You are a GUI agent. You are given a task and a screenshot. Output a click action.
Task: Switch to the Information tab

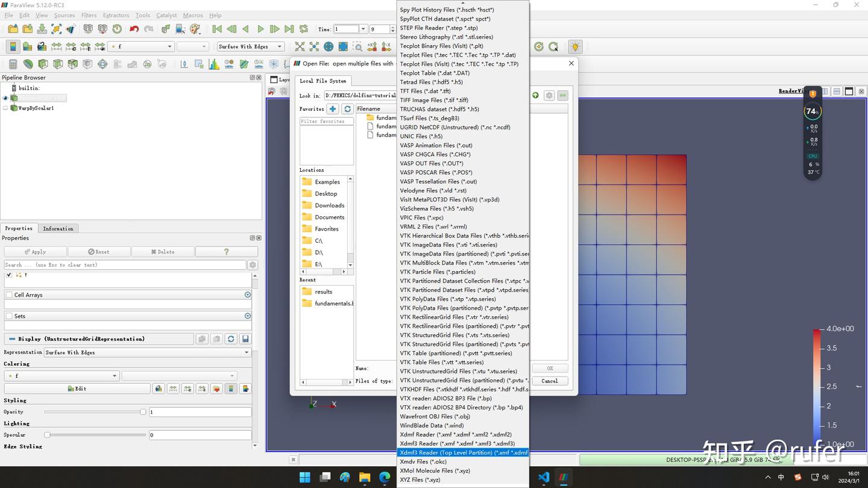tap(58, 228)
